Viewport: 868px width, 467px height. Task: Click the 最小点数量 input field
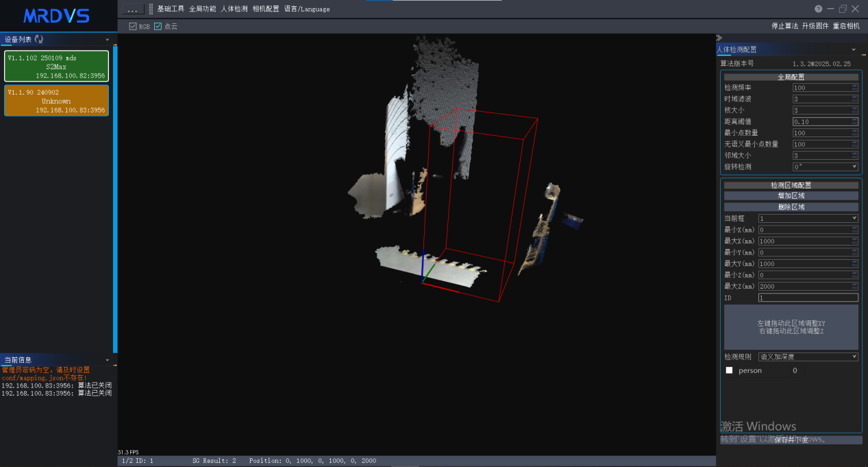825,133
